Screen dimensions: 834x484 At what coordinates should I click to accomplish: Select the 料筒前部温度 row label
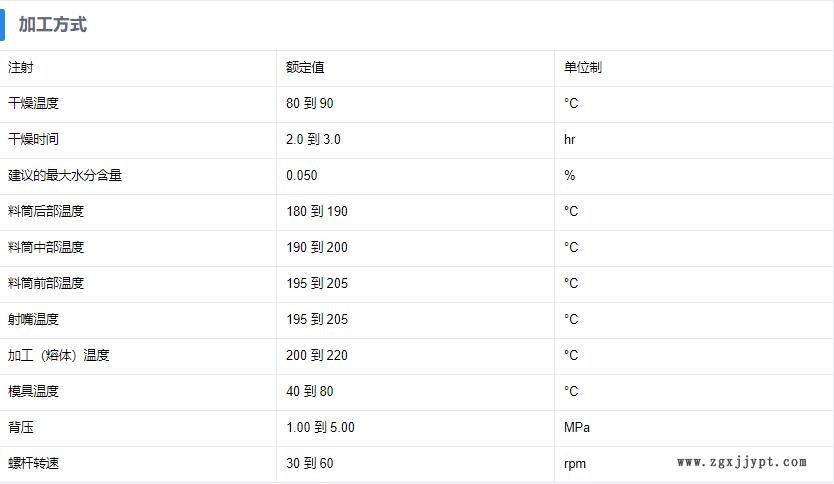(x=46, y=284)
